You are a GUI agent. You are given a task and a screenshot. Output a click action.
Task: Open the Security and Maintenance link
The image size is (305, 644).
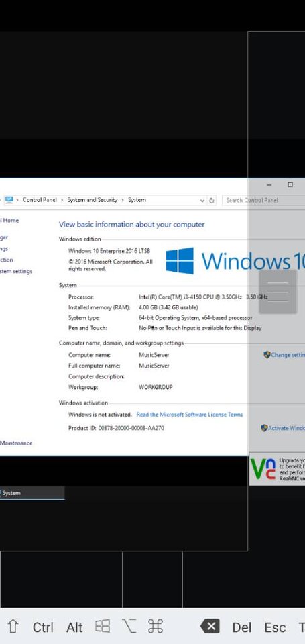[x=16, y=443]
